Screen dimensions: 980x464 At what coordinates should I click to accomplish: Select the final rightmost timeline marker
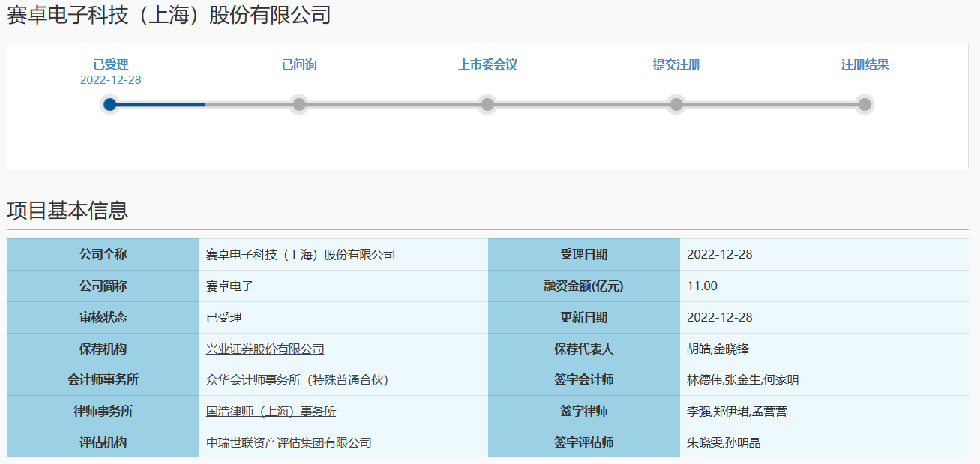[x=865, y=105]
